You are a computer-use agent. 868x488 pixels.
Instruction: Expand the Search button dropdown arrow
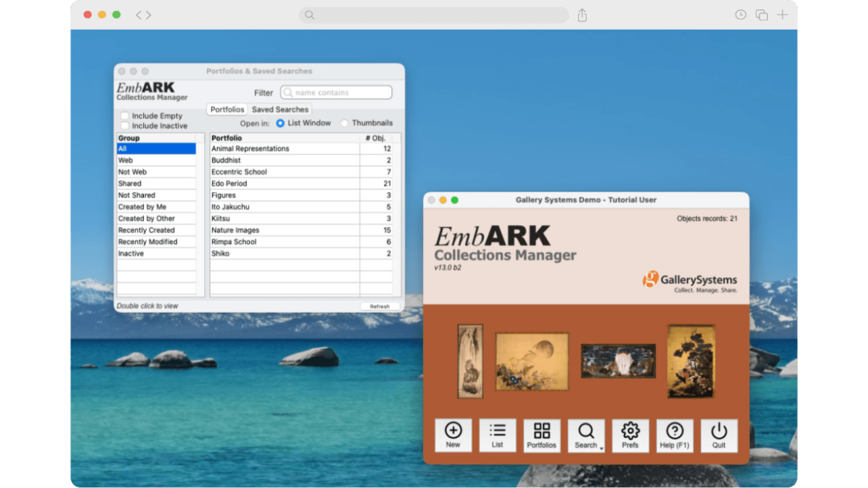tap(601, 448)
